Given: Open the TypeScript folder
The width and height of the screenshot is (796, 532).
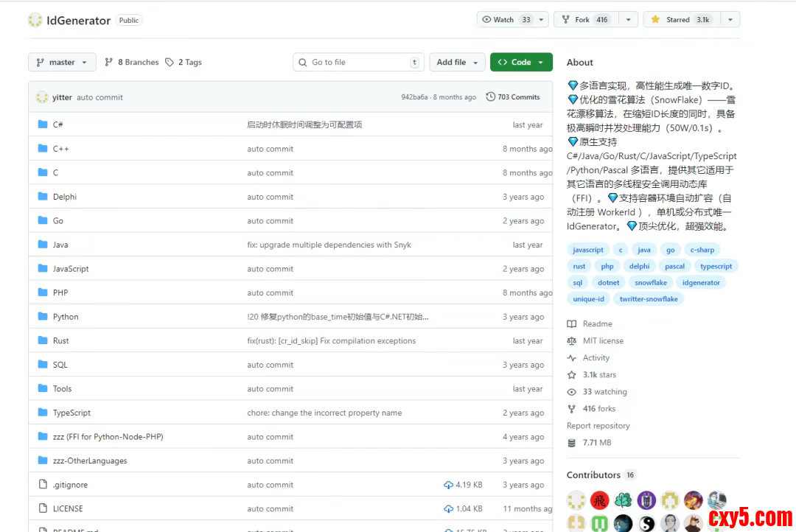Looking at the screenshot, I should (x=71, y=413).
